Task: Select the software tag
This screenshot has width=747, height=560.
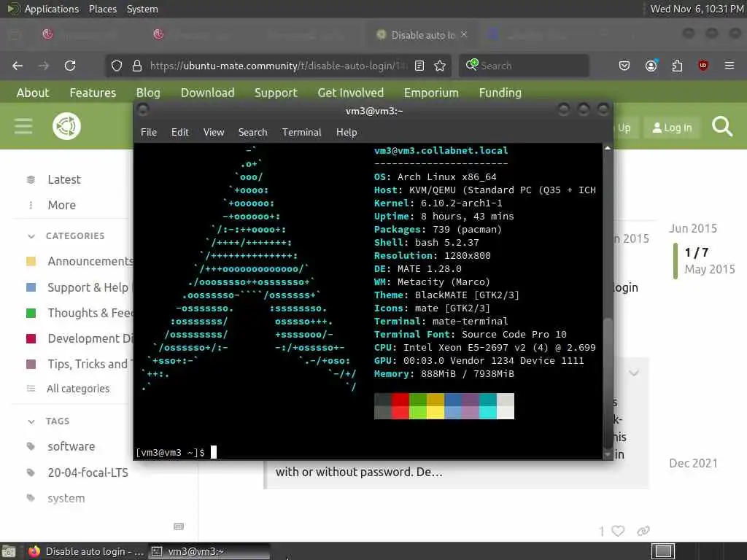Action: point(71,447)
